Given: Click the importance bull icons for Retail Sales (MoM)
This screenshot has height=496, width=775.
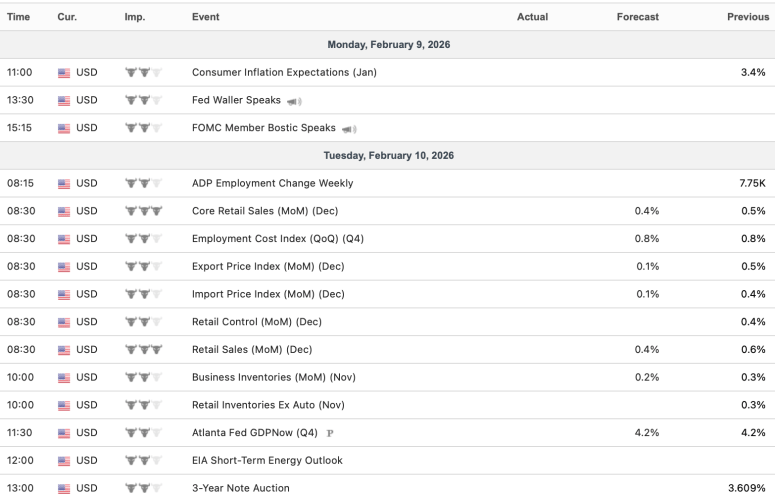Looking at the screenshot, I should (x=142, y=350).
